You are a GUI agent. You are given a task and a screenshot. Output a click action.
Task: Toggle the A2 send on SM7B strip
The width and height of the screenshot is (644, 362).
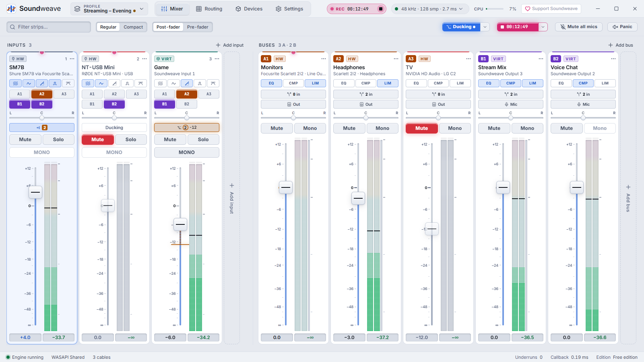click(42, 94)
